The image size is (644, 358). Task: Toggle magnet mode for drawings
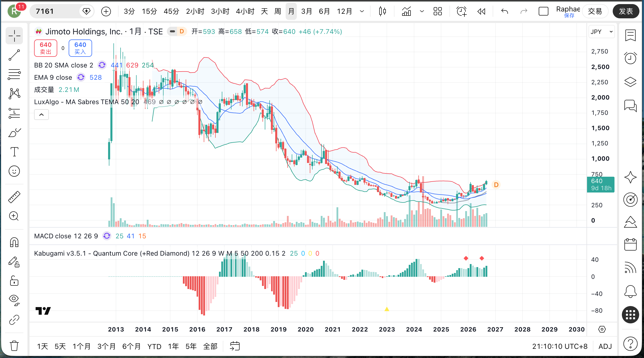click(14, 242)
